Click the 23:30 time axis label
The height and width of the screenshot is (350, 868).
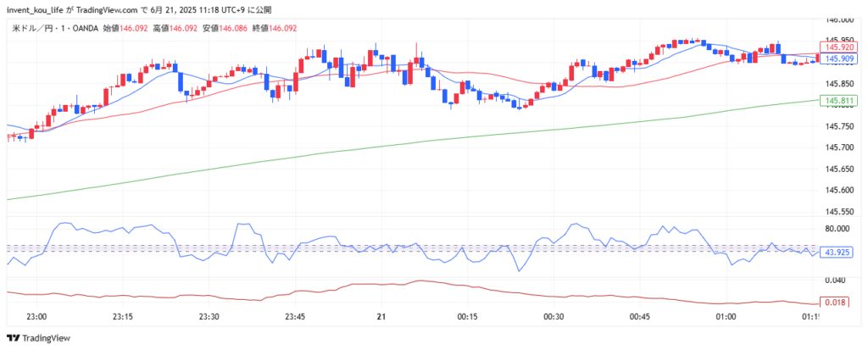click(x=209, y=317)
